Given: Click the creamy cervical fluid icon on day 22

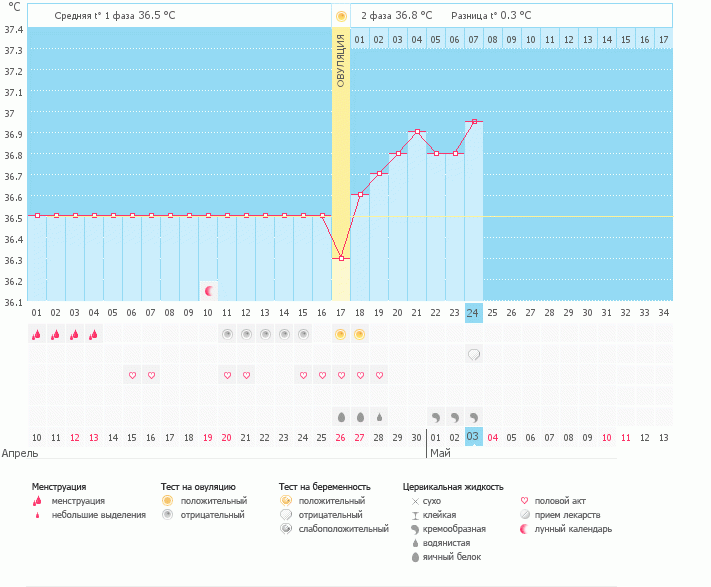Looking at the screenshot, I should (436, 416).
